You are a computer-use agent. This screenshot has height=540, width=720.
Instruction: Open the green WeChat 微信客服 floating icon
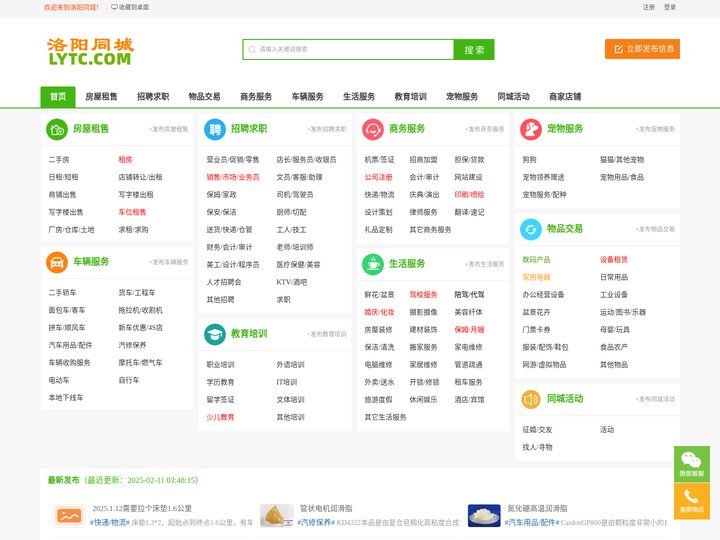692,464
